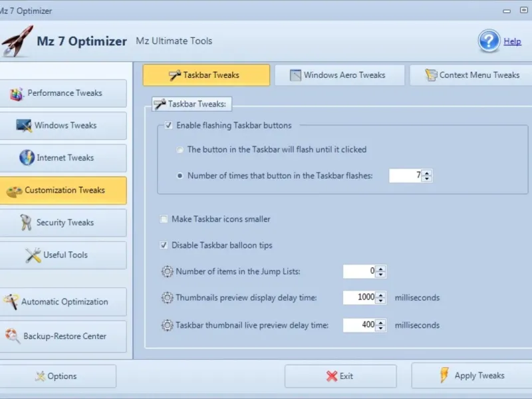
Task: Click the Thumbnails preview delay field showing 1000
Action: click(x=360, y=297)
